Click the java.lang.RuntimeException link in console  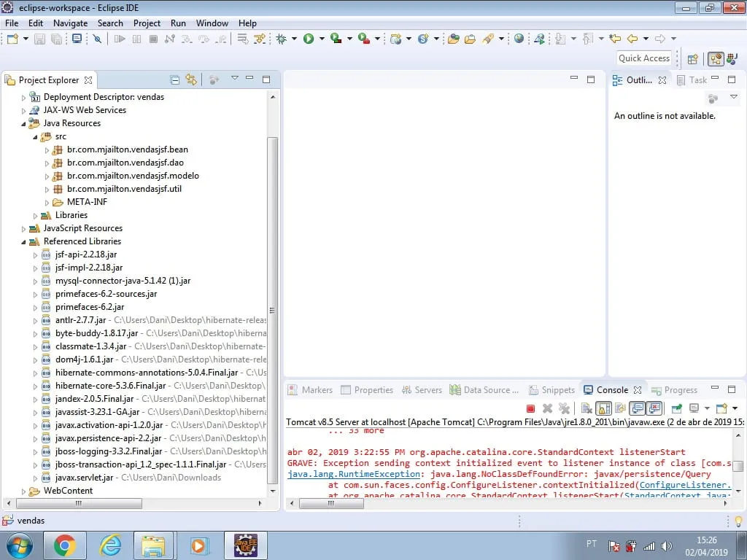[352, 474]
